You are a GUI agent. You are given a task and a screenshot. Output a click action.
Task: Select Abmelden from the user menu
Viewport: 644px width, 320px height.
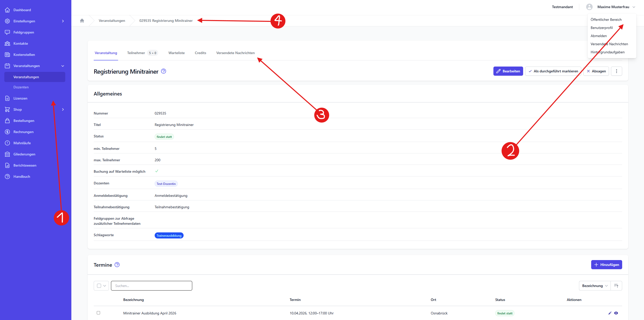pos(599,36)
